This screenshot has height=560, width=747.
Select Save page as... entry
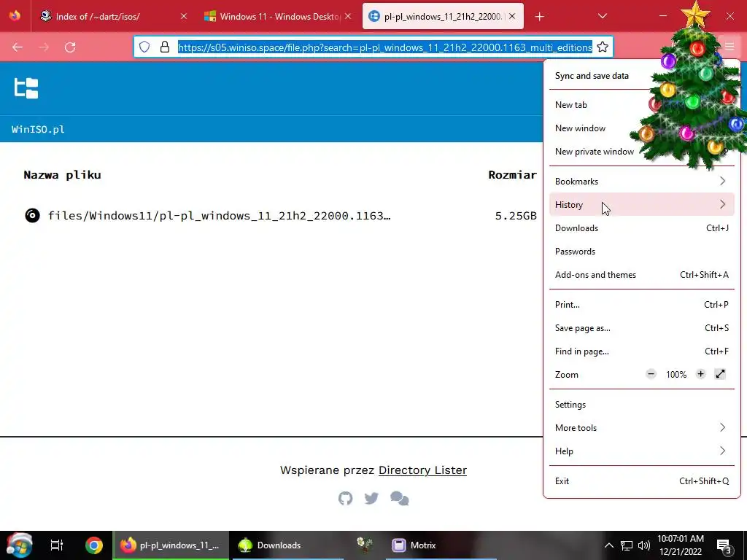(x=642, y=328)
